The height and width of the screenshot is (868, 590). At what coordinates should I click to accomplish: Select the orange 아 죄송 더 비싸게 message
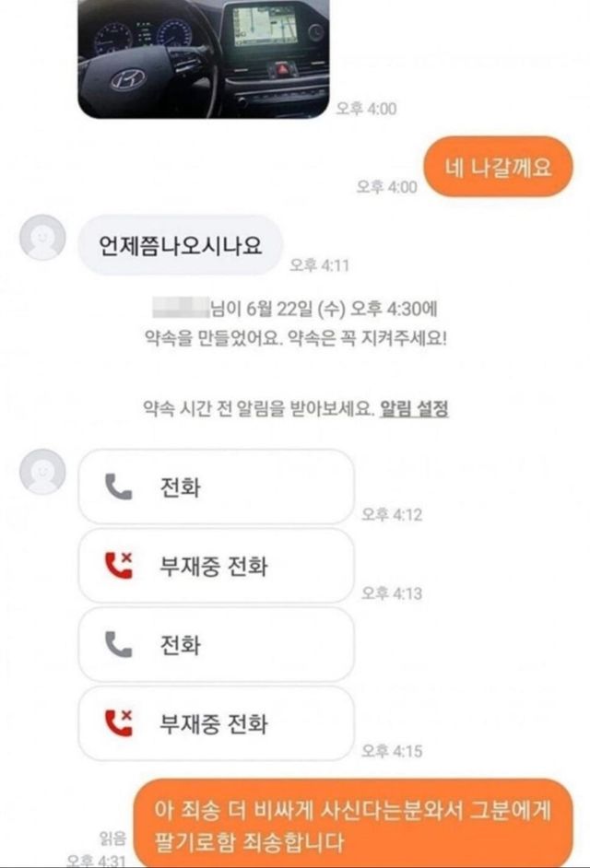coord(353,823)
